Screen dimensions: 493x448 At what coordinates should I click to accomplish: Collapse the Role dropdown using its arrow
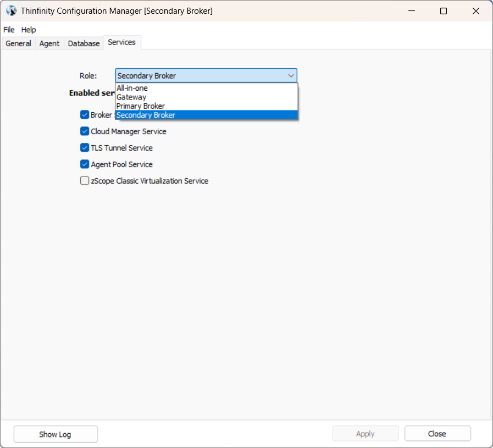pyautogui.click(x=291, y=76)
